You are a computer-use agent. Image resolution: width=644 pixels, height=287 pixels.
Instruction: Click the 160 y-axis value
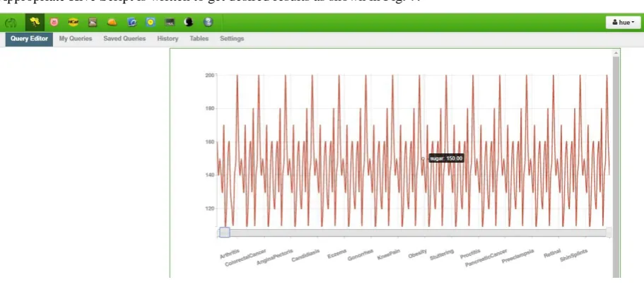(x=209, y=141)
